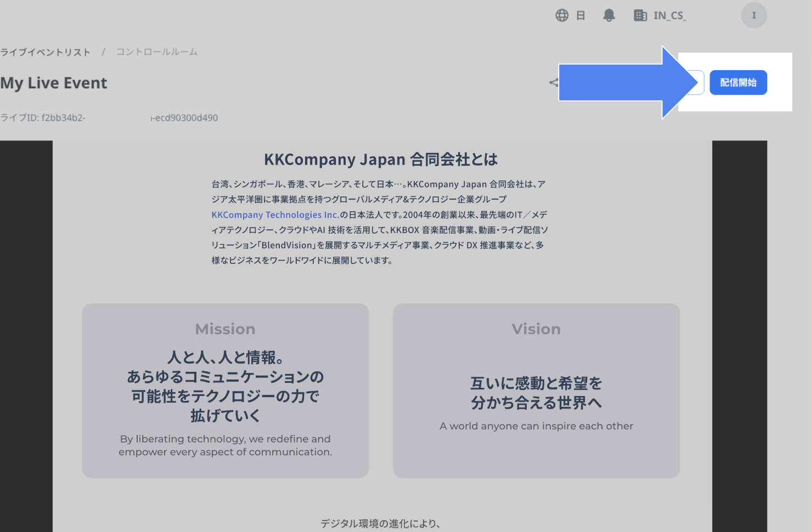Click the KKCompany Japan 合同会社とは heading
Screen dimensions: 811x532
click(x=381, y=160)
